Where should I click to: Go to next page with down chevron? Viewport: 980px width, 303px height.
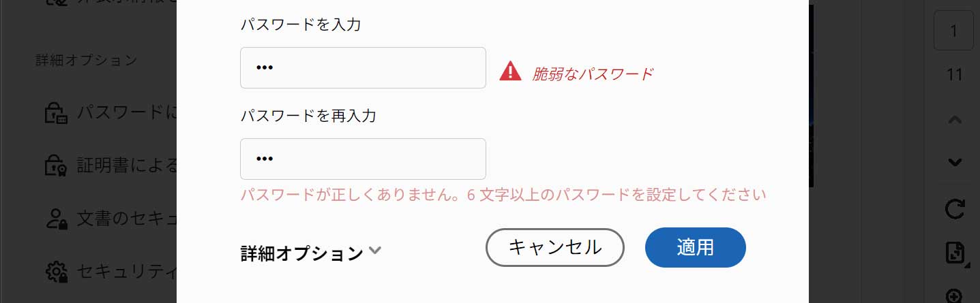pyautogui.click(x=955, y=162)
